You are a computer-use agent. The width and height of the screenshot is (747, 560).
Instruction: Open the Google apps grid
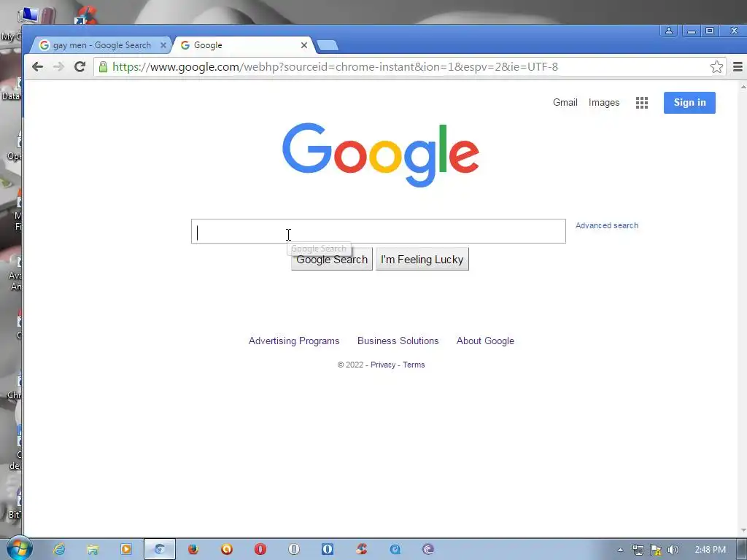tap(641, 102)
